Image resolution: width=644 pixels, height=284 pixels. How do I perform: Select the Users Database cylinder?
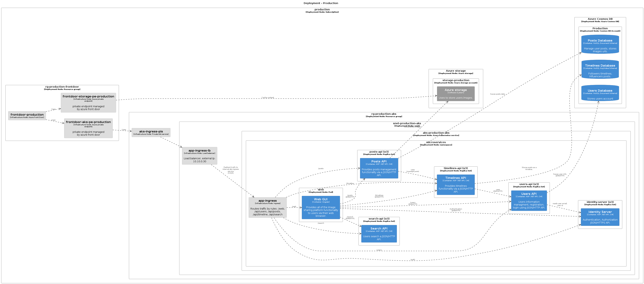pos(600,93)
